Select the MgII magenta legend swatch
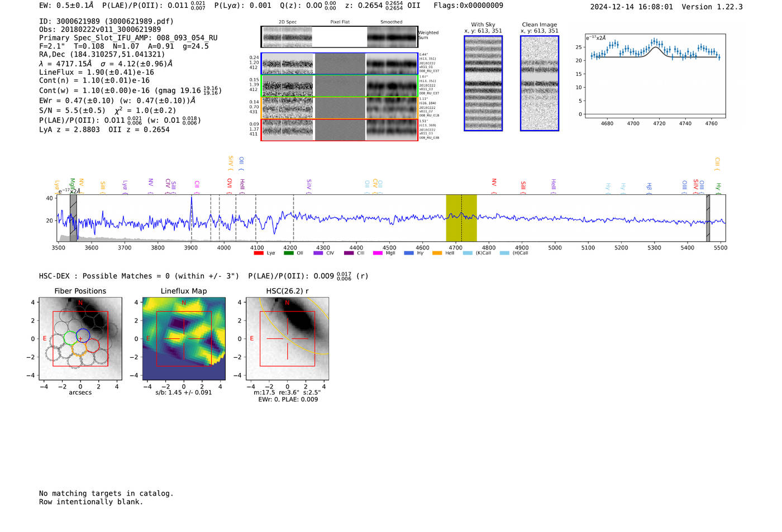782x532 pixels. 378,253
